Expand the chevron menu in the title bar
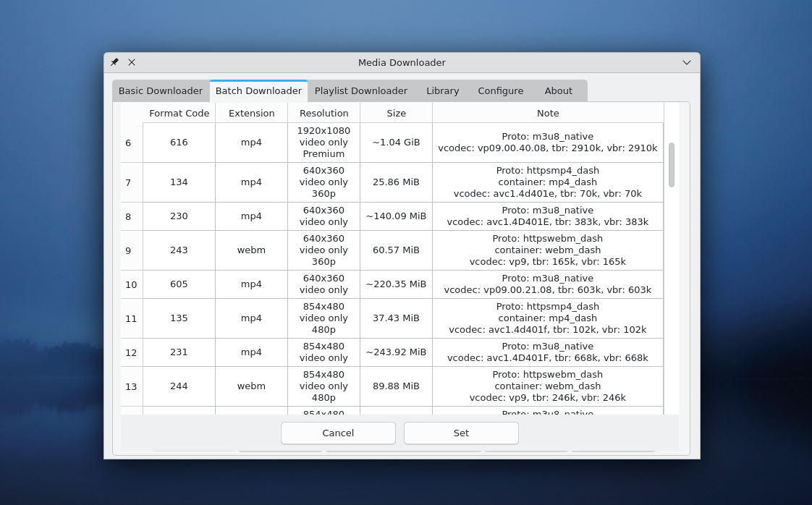812x505 pixels. pyautogui.click(x=685, y=62)
